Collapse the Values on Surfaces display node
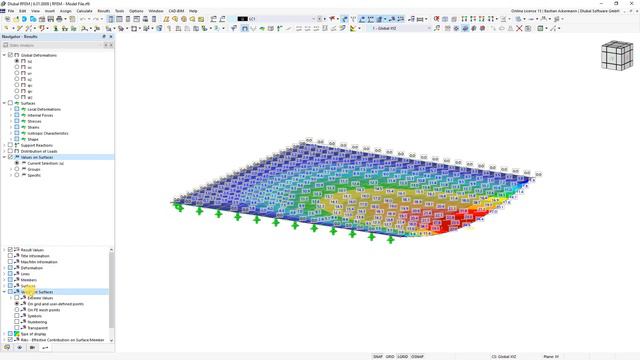Viewport: 640px width, 360px height. [4, 292]
